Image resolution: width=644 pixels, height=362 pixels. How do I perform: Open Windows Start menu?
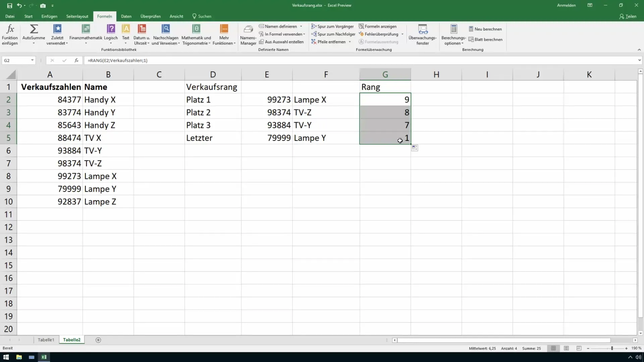pyautogui.click(x=6, y=357)
